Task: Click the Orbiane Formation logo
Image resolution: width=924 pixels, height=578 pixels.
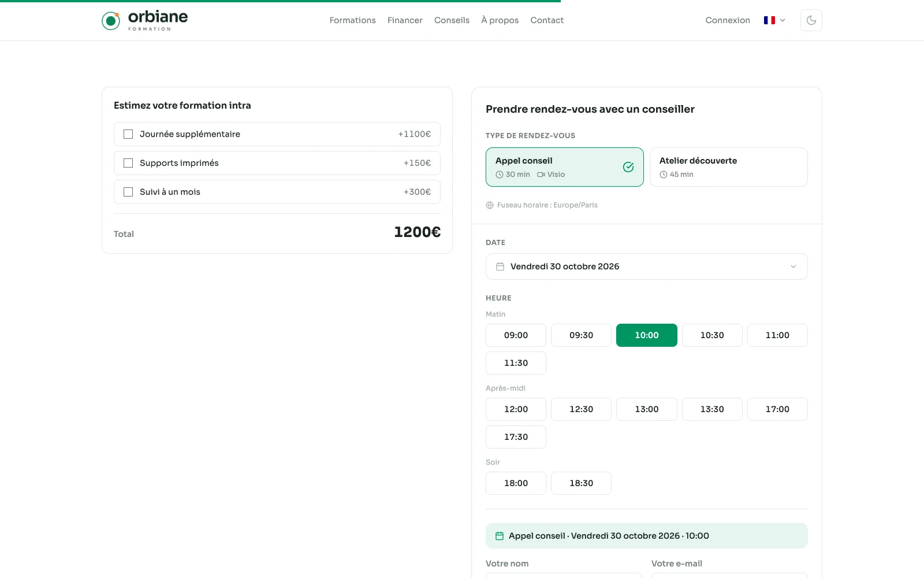Action: coord(144,20)
